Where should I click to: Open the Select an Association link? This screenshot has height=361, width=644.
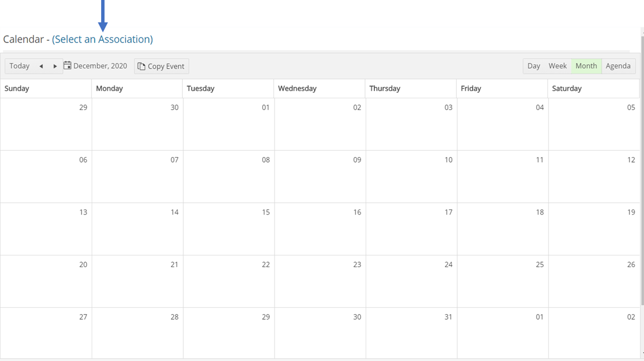click(x=102, y=39)
